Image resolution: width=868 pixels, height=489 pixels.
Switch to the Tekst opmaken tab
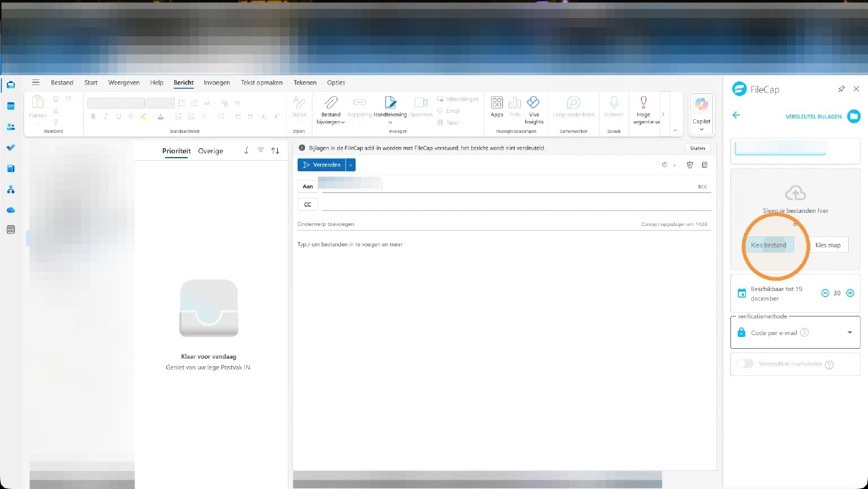pos(262,83)
